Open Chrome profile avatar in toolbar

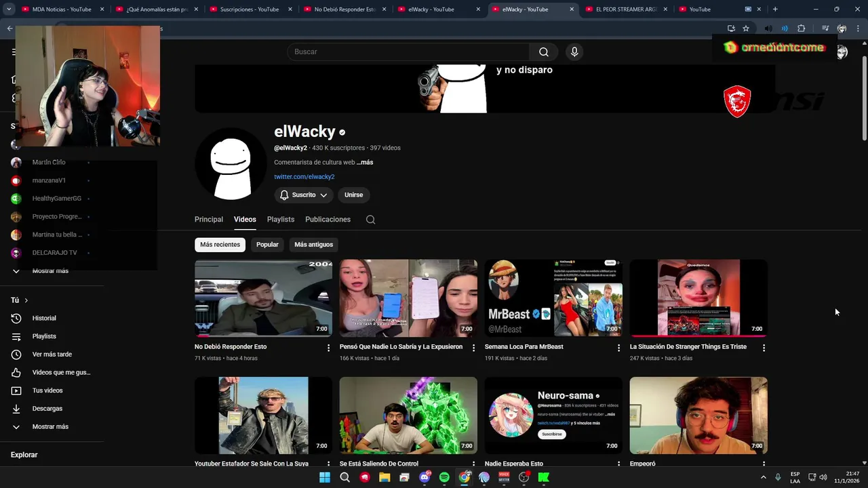click(842, 28)
